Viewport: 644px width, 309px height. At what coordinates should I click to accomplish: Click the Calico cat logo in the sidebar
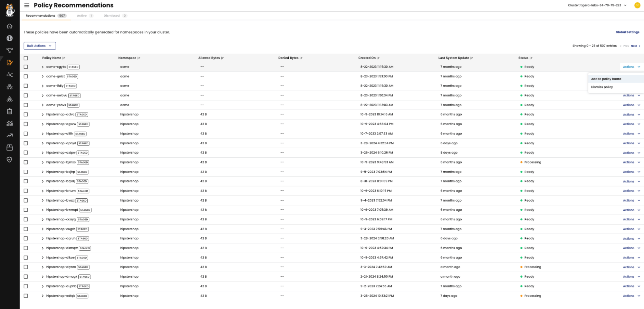tap(10, 10)
